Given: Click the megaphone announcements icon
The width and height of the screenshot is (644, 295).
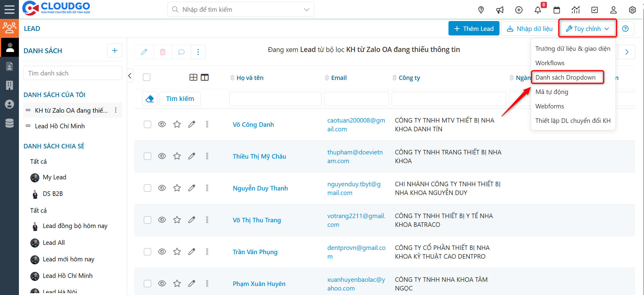Looking at the screenshot, I should pos(500,10).
